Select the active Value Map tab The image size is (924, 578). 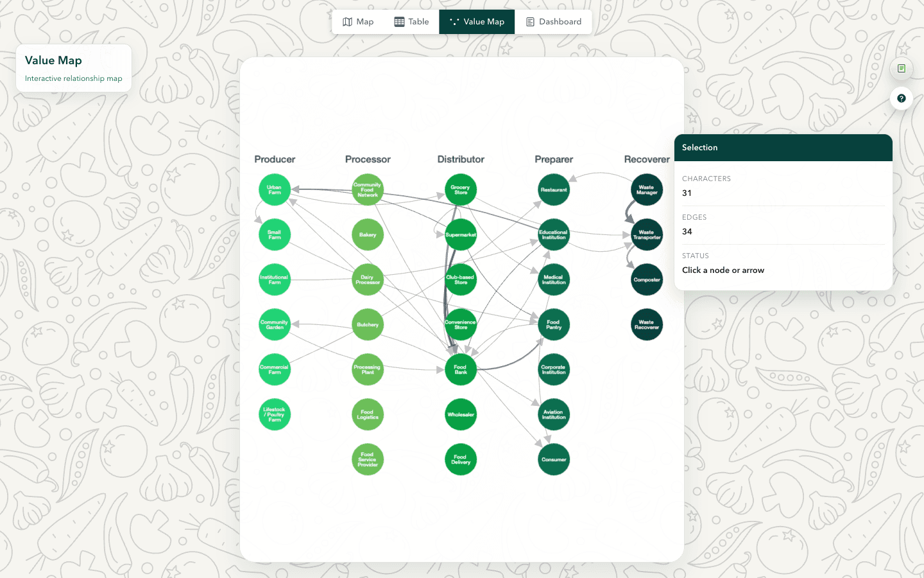(x=477, y=22)
